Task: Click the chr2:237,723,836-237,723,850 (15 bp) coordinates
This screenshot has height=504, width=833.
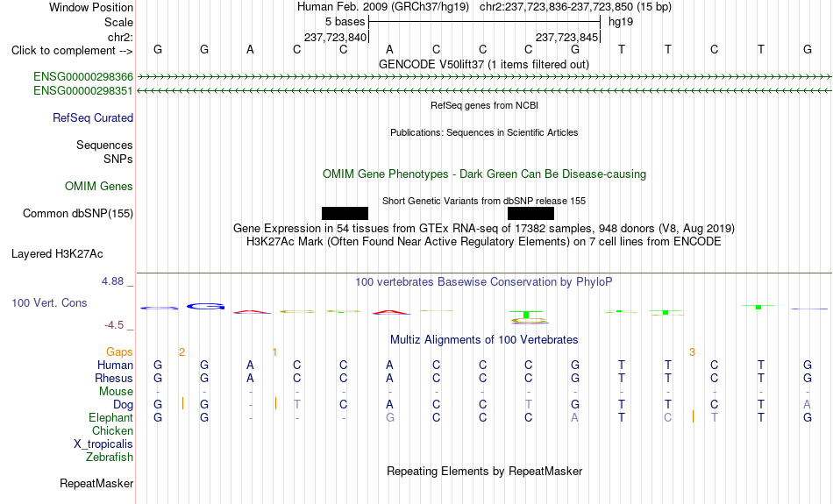Action: click(x=575, y=7)
